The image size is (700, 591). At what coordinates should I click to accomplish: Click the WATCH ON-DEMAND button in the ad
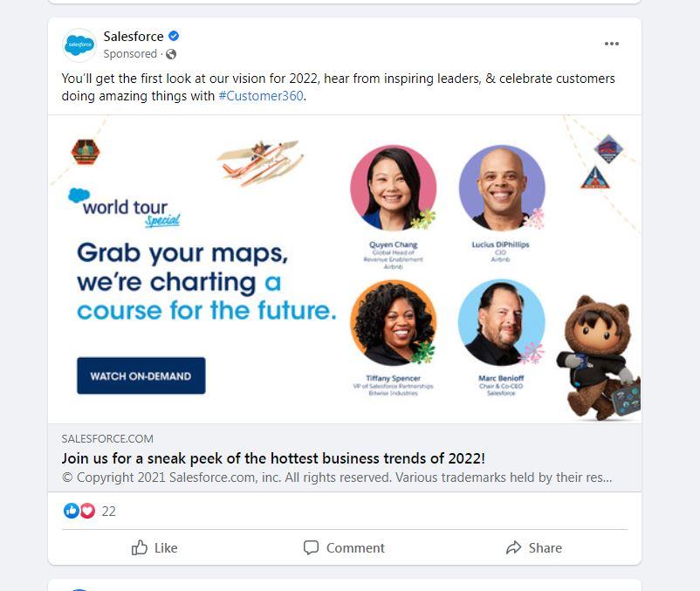point(141,375)
